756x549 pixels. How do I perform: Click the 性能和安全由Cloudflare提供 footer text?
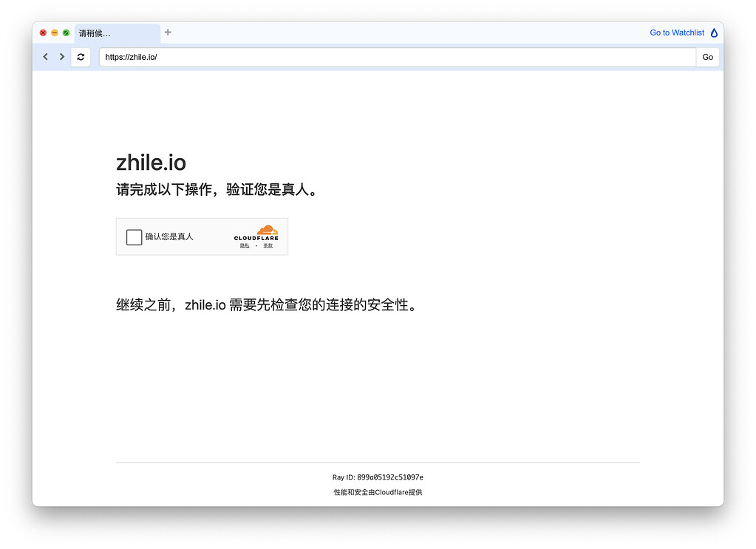coord(378,492)
